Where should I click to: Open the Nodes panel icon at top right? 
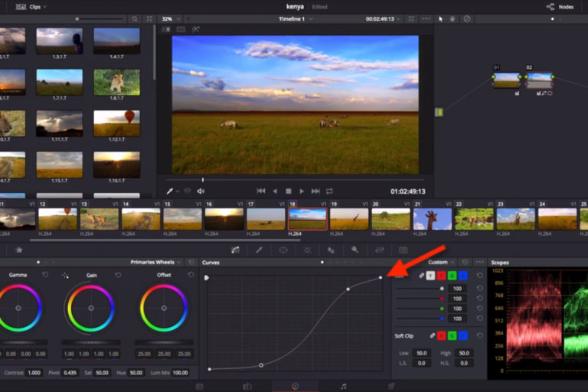[x=550, y=7]
